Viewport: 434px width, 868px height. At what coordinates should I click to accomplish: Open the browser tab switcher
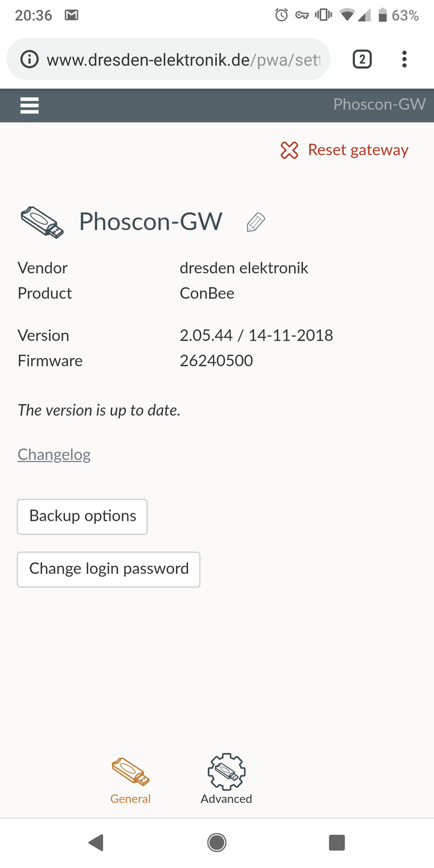[362, 59]
